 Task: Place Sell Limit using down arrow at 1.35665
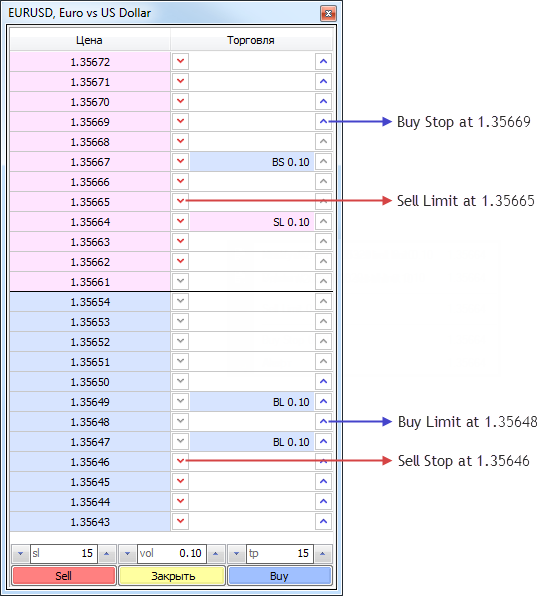tap(181, 201)
